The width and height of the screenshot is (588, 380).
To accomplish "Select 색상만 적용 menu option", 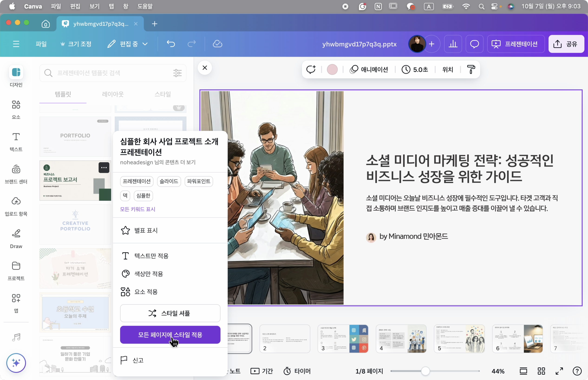I will [x=170, y=274].
